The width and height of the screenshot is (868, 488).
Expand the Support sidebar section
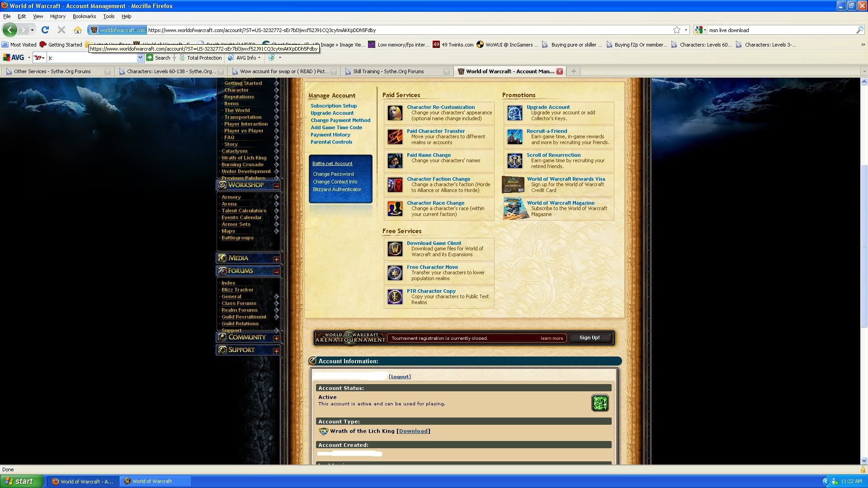point(276,351)
